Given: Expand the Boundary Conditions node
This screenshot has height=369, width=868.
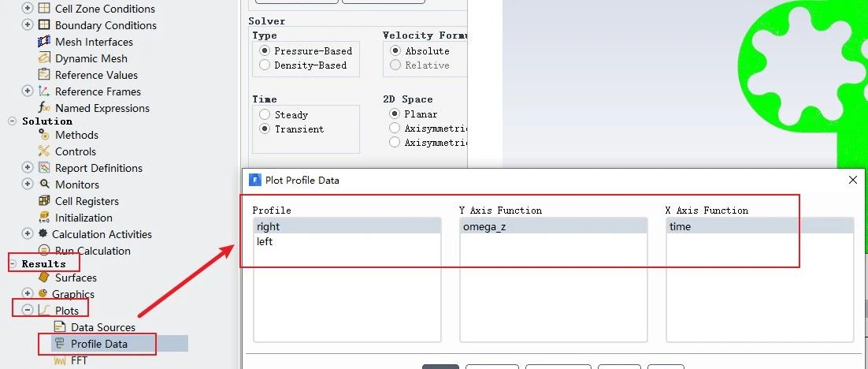Looking at the screenshot, I should [x=28, y=25].
